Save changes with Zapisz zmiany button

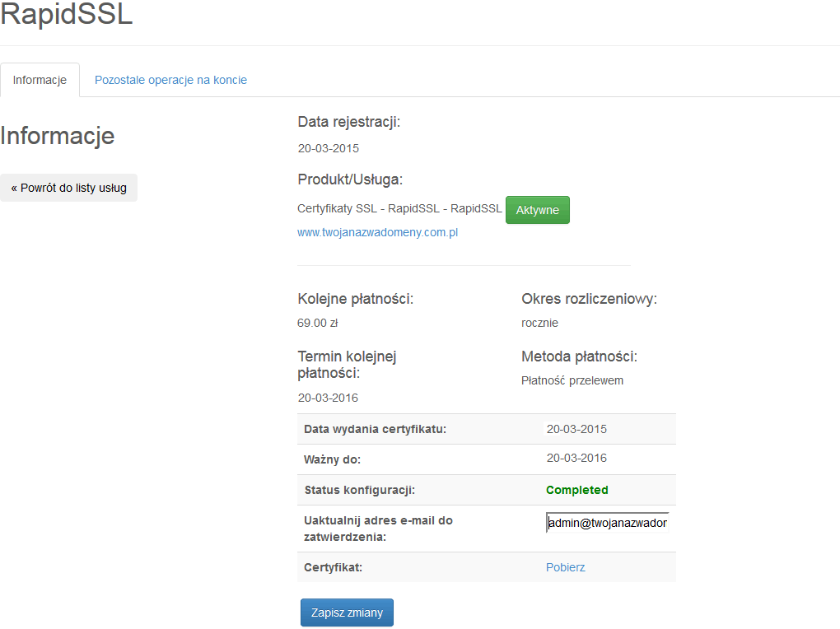[348, 613]
